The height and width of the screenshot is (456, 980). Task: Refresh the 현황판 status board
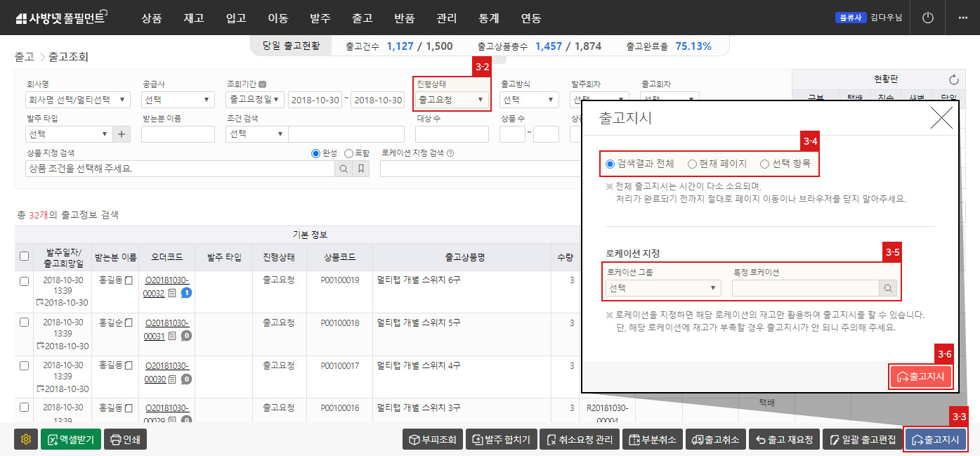pos(955,79)
